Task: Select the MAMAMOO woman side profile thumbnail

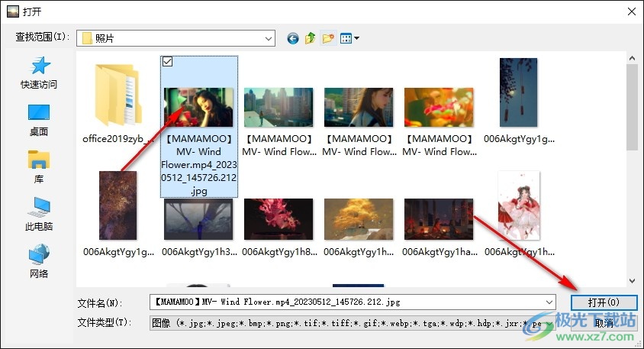Action: click(x=359, y=107)
